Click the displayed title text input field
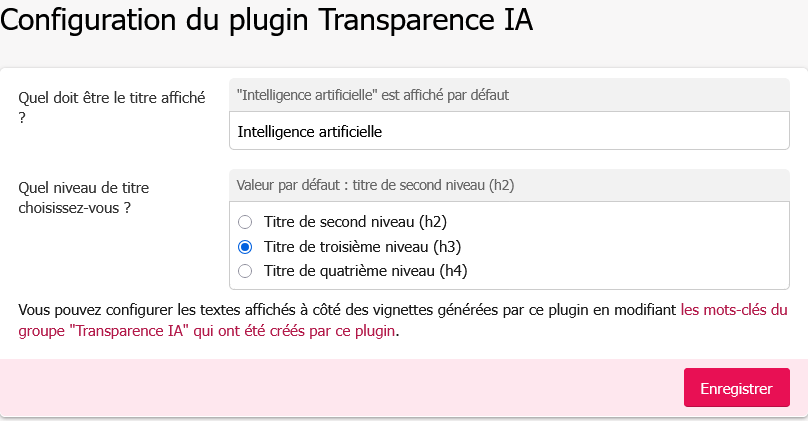Screen dimensions: 808x421 point(508,131)
